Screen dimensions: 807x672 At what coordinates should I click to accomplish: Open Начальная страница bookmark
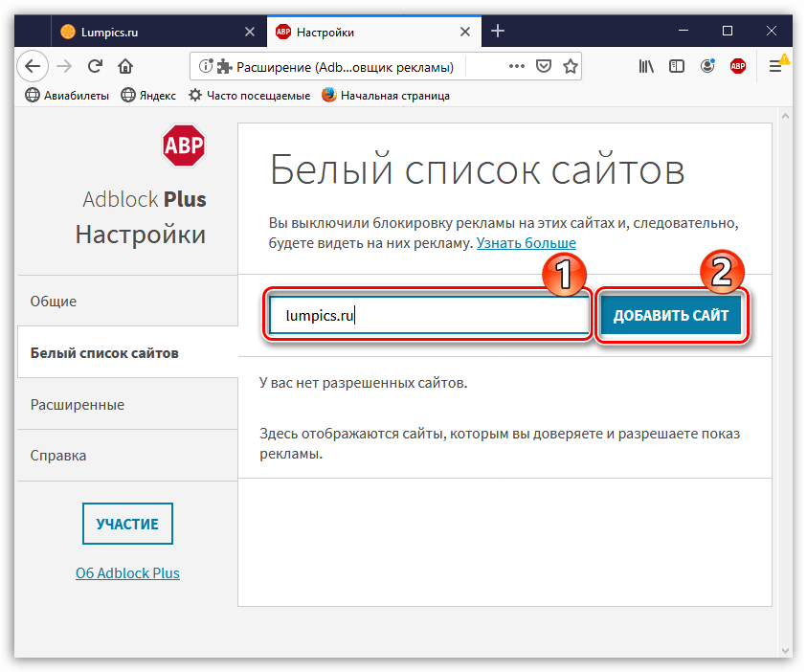click(x=386, y=95)
